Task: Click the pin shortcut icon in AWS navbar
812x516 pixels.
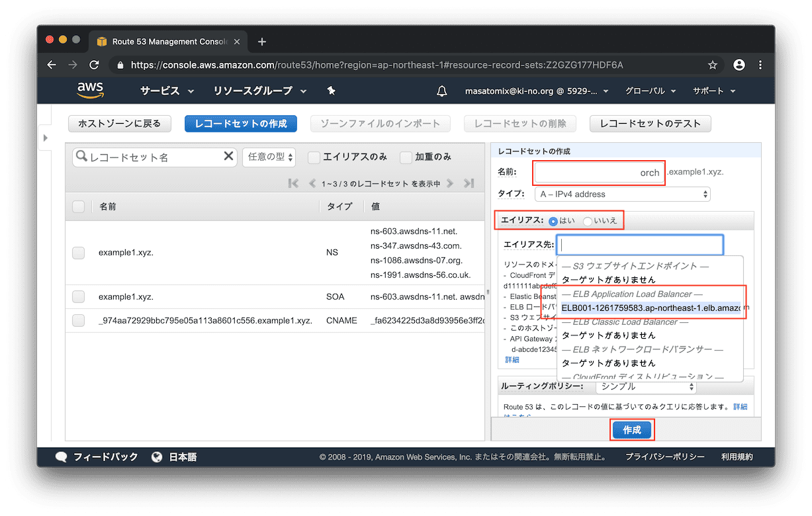Action: (x=332, y=91)
